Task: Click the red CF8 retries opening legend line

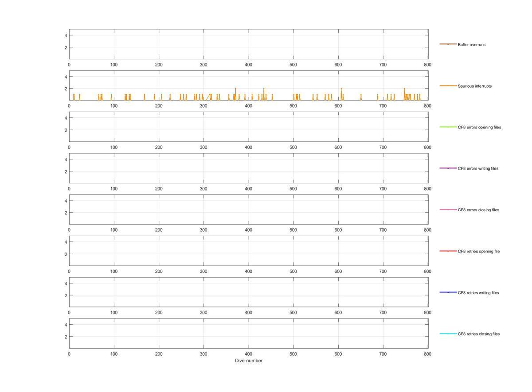Action: coord(448,251)
